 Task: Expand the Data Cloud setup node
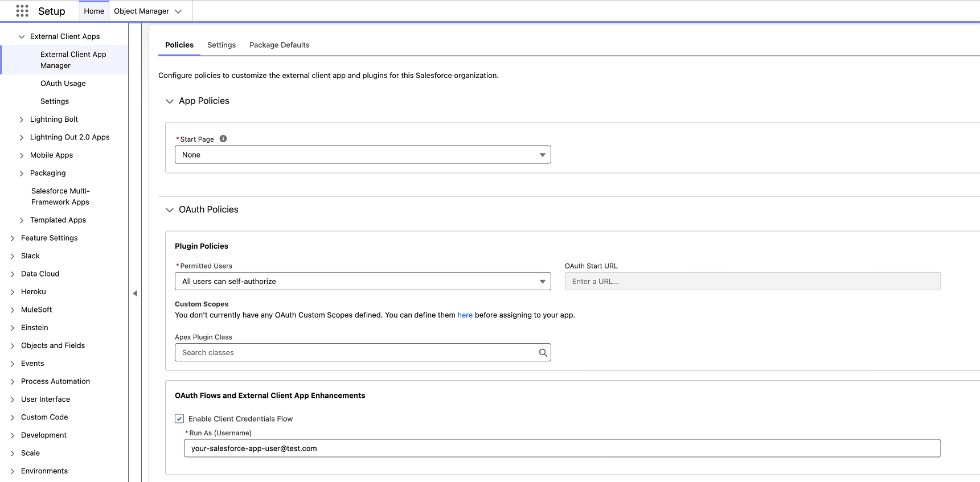pyautogui.click(x=13, y=274)
